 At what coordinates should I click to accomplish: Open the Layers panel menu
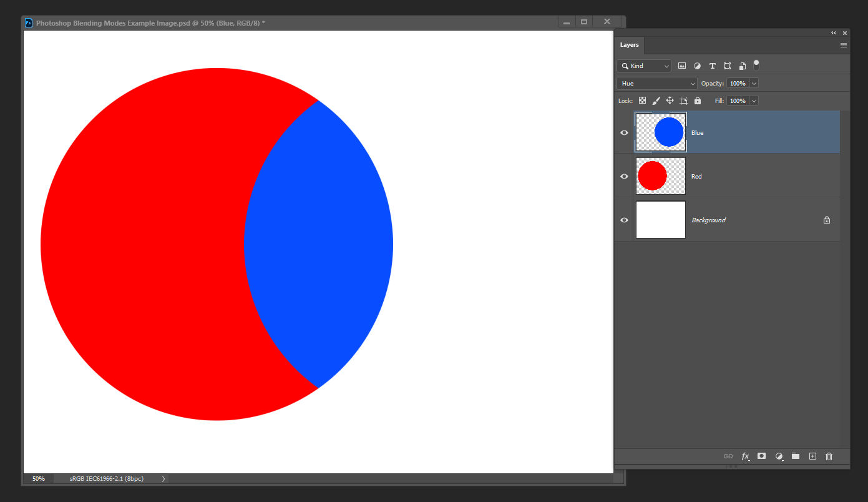843,45
